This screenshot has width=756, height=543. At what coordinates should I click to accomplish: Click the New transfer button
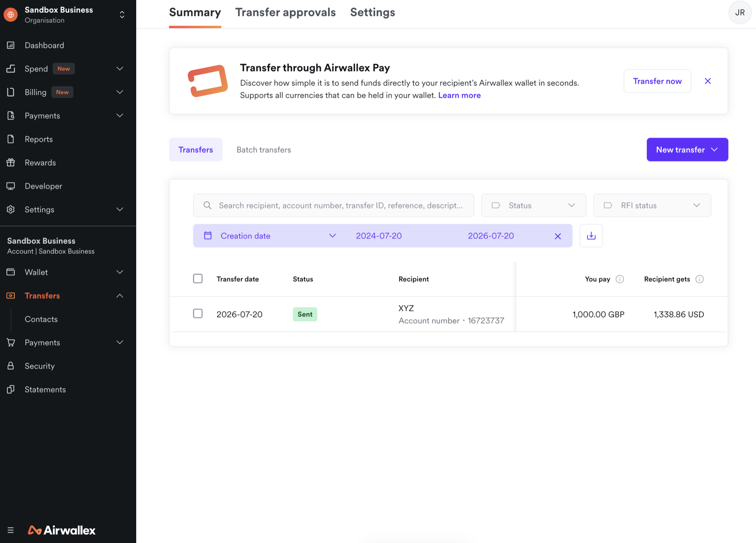[x=687, y=150]
